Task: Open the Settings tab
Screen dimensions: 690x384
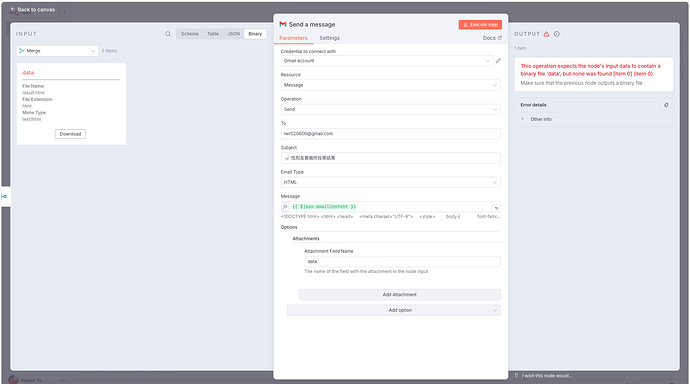Action: [330, 38]
